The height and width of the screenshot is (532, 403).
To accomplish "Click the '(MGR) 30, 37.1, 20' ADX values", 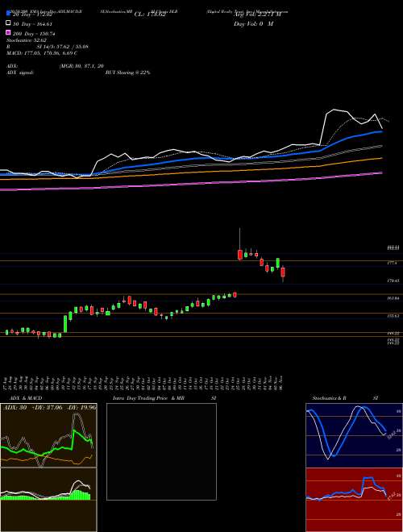I will 81,66.
